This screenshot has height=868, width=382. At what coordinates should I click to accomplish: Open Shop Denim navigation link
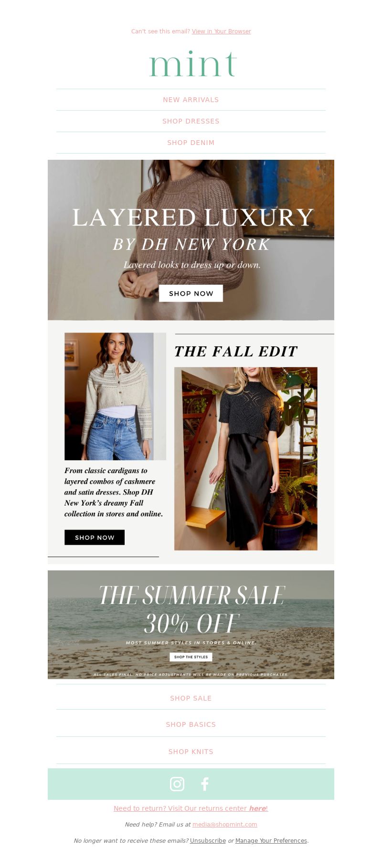191,143
